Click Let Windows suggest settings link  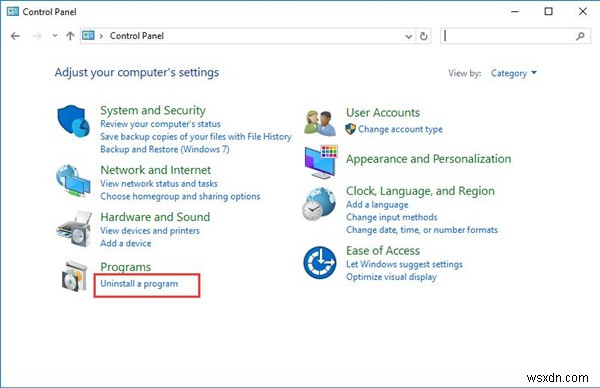coord(404,264)
